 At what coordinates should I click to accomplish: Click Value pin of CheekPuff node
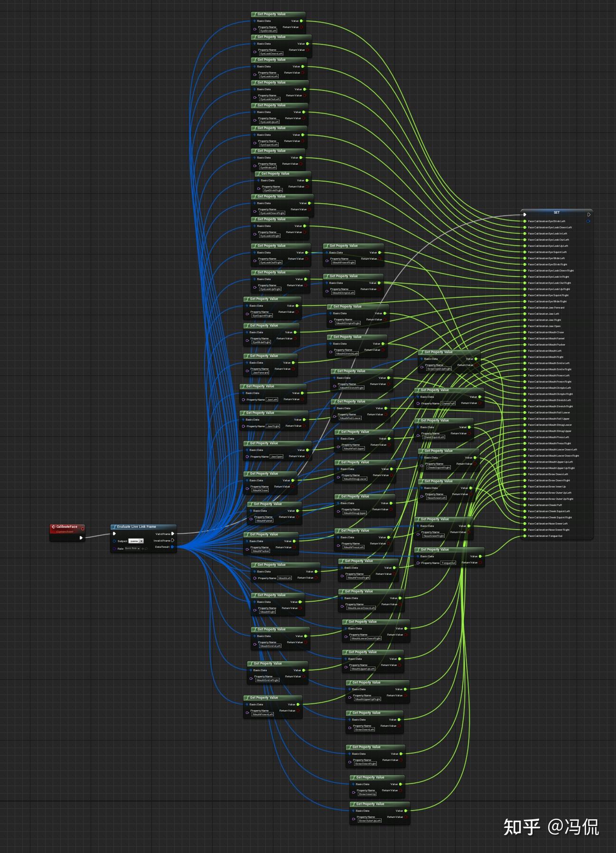click(480, 397)
